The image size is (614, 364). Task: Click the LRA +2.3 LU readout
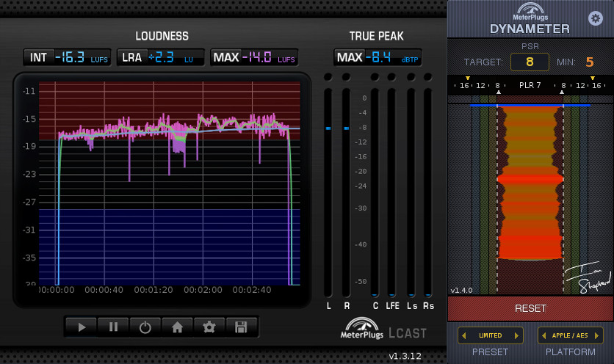pyautogui.click(x=161, y=57)
